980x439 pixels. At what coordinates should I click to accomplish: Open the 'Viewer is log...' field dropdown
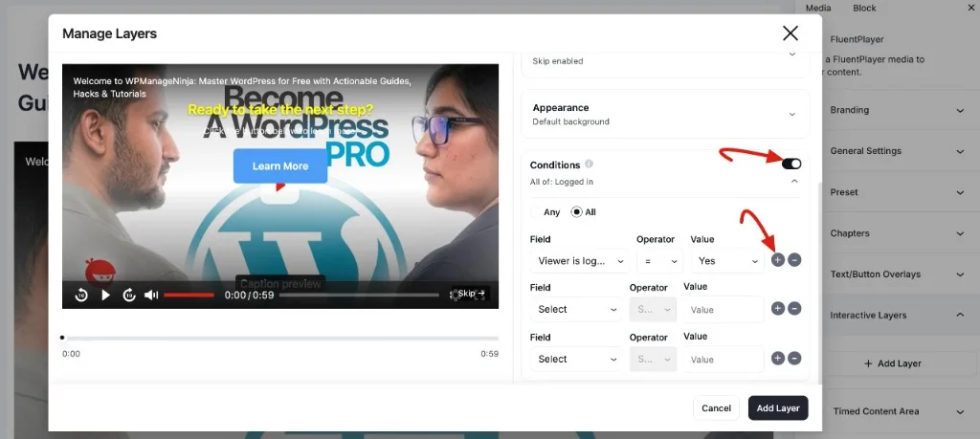point(578,261)
